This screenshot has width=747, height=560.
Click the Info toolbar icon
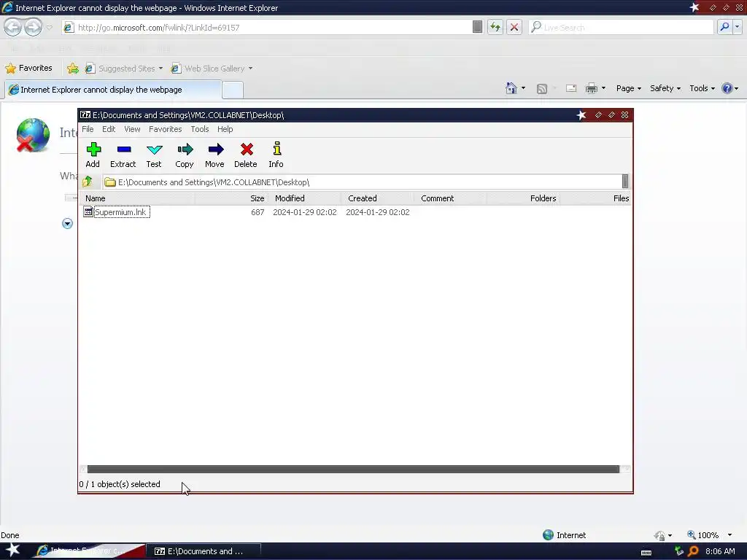(276, 155)
